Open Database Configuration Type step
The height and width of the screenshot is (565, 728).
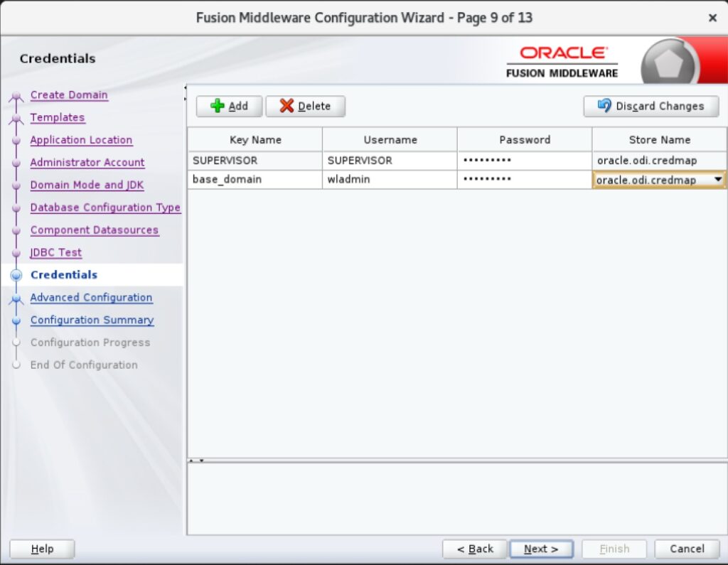point(105,208)
